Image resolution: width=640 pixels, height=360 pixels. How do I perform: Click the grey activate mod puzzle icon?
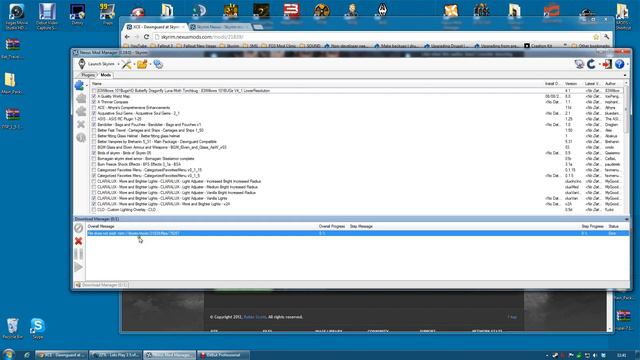81,98
